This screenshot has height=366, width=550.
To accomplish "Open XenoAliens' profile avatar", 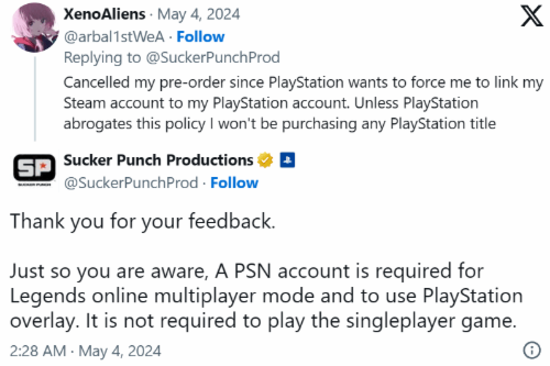I will point(35,28).
